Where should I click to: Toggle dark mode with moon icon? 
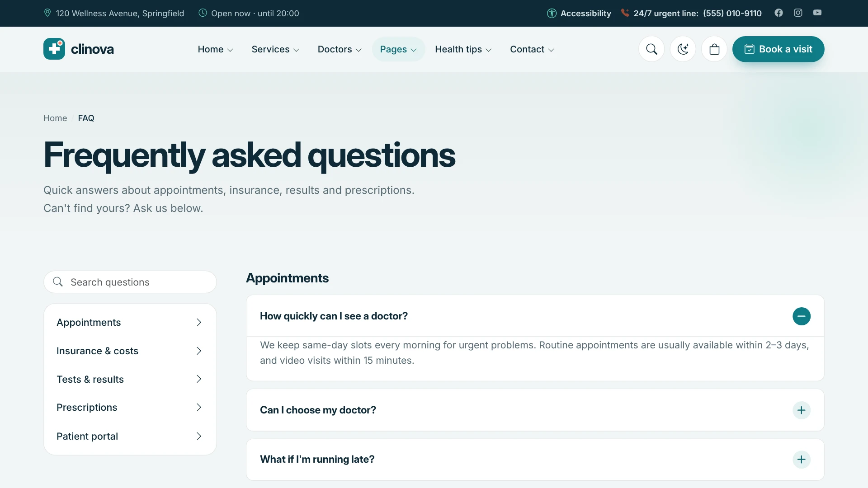(x=683, y=49)
